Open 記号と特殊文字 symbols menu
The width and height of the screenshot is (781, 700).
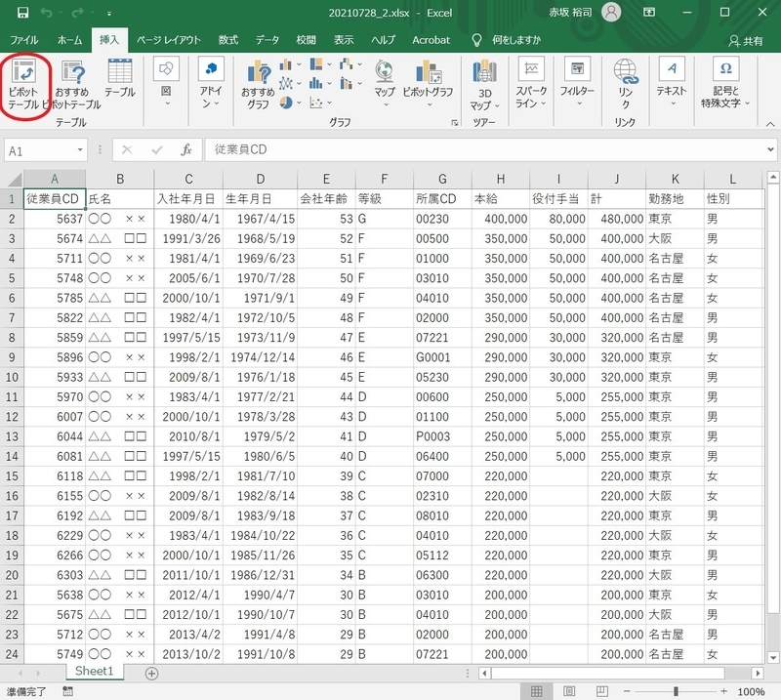[x=725, y=82]
